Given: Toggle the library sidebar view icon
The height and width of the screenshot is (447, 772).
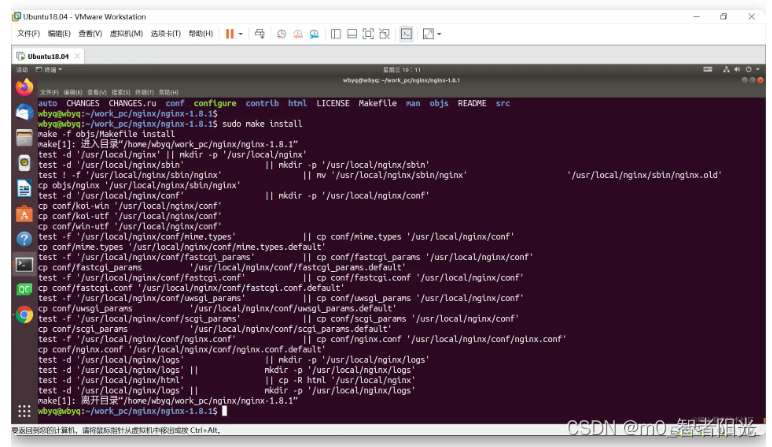Looking at the screenshot, I should click(x=336, y=34).
